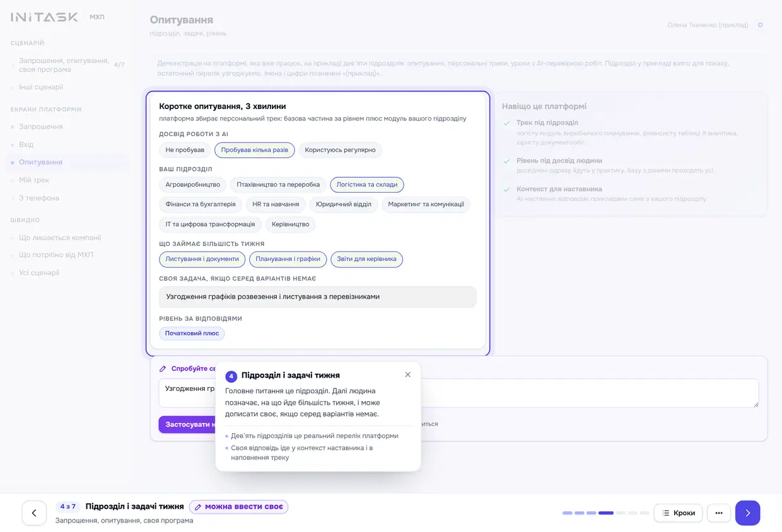Choose Фінанси та бухгалтерія department

[201, 204]
